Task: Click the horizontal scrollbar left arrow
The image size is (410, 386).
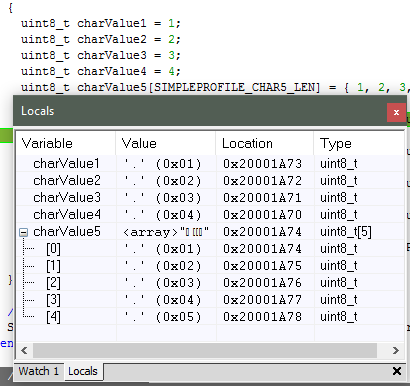Action: click(x=24, y=350)
